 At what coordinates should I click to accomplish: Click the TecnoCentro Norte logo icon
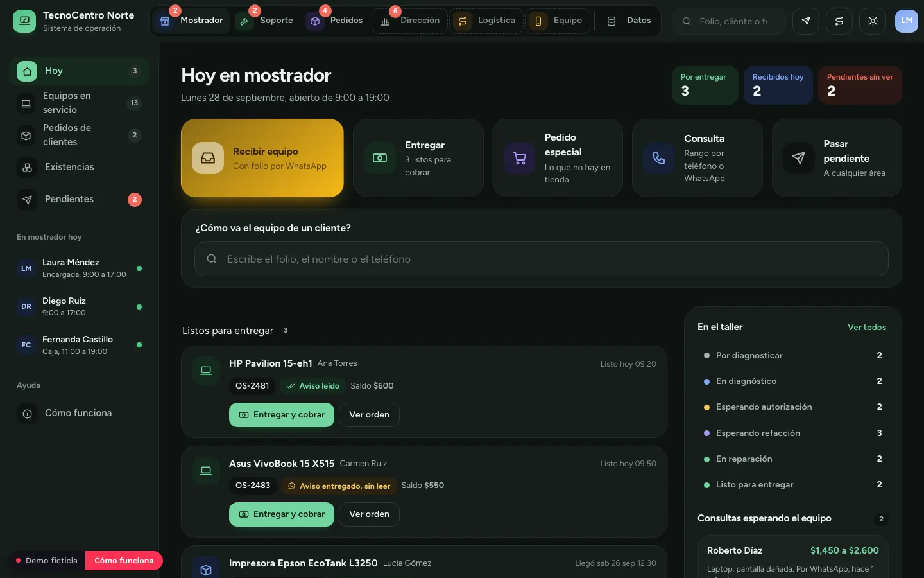24,21
